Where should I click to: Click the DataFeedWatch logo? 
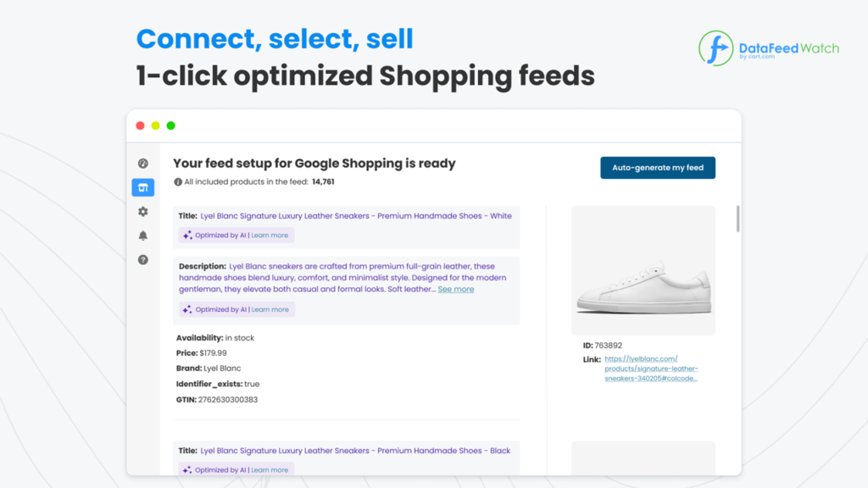(x=768, y=48)
